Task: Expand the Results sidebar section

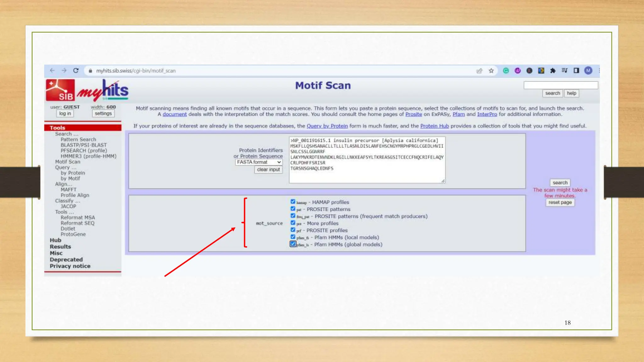Action: pyautogui.click(x=60, y=247)
